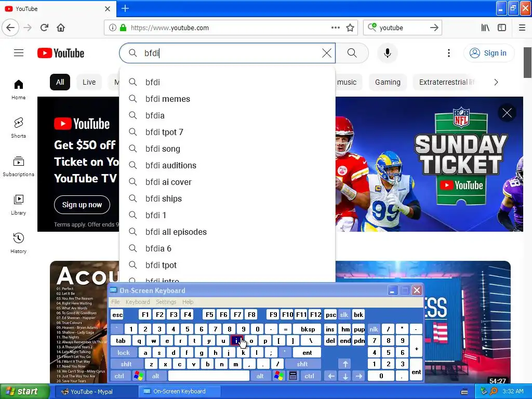Screen dimensions: 532x399
Task: Show site information icon in address bar
Action: tap(112, 28)
